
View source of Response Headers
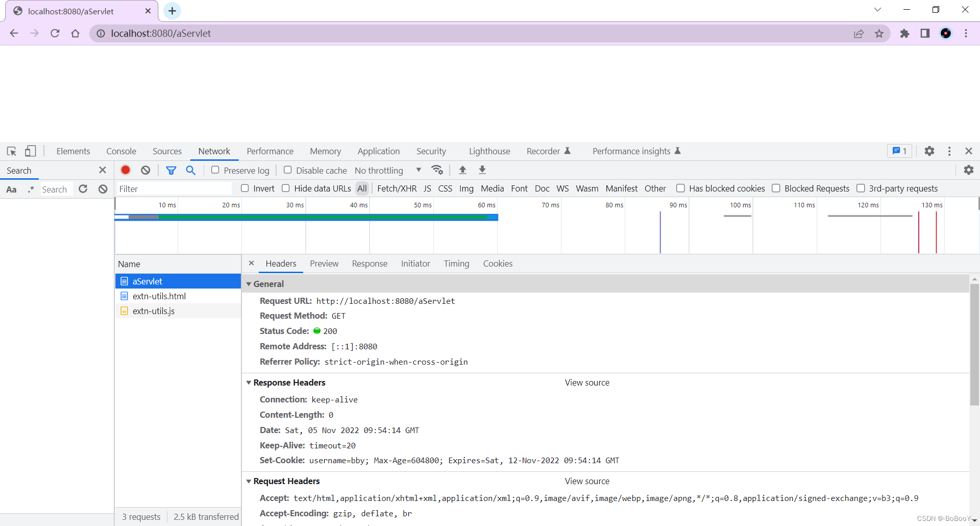click(587, 382)
